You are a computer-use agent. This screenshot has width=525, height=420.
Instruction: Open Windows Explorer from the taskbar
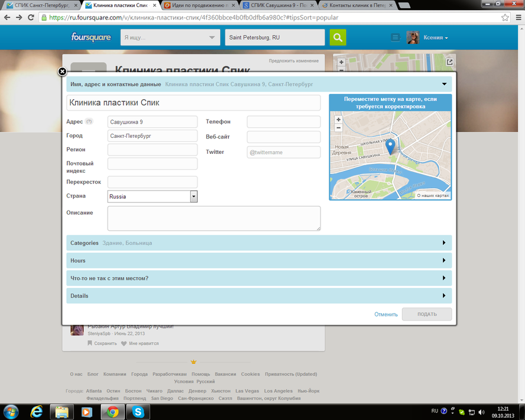61,412
